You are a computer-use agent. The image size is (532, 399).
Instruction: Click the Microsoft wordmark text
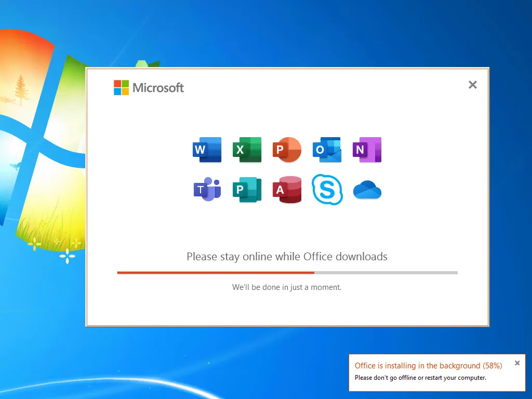(158, 87)
